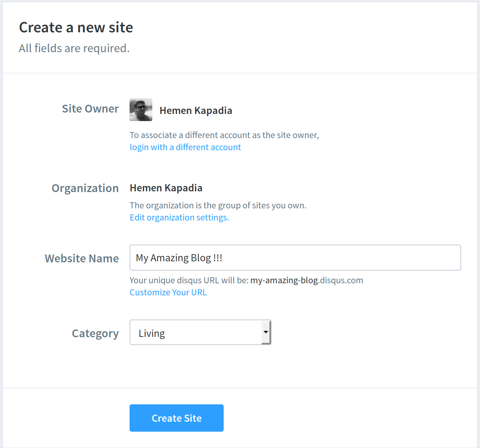The height and width of the screenshot is (448, 480).
Task: Click the 'Customize Your URL' link
Action: (168, 292)
